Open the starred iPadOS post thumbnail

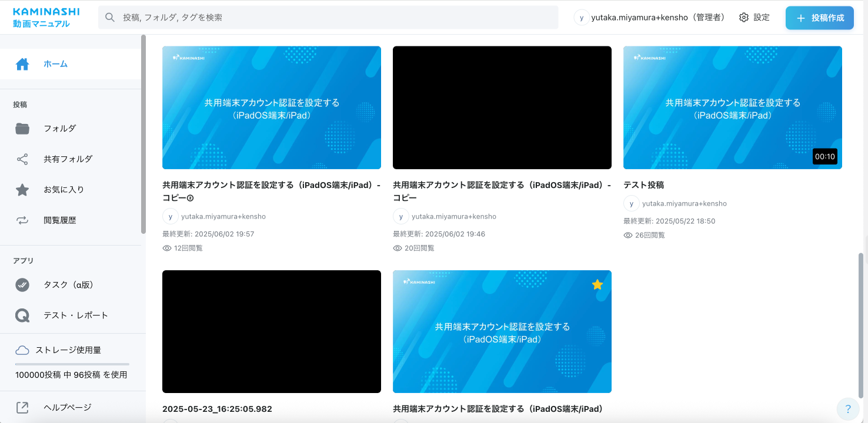(502, 331)
